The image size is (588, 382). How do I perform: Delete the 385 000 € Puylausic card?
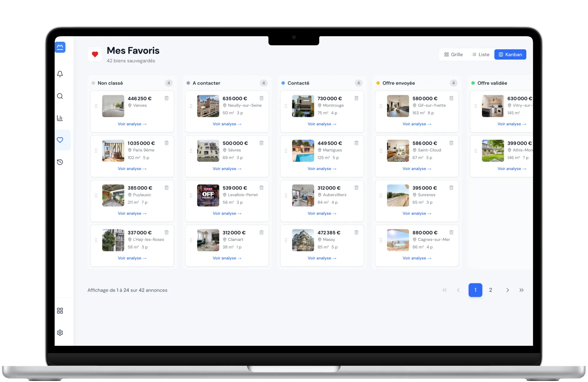coord(167,188)
